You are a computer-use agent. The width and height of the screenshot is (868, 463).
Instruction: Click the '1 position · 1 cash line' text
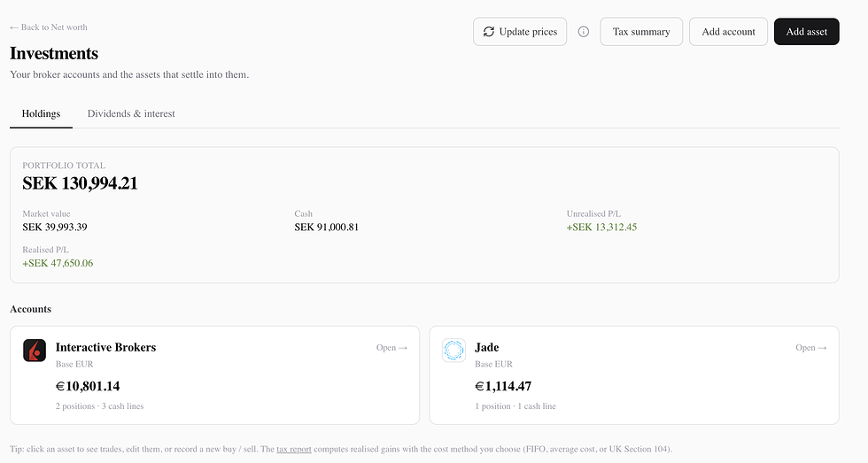tap(515, 406)
